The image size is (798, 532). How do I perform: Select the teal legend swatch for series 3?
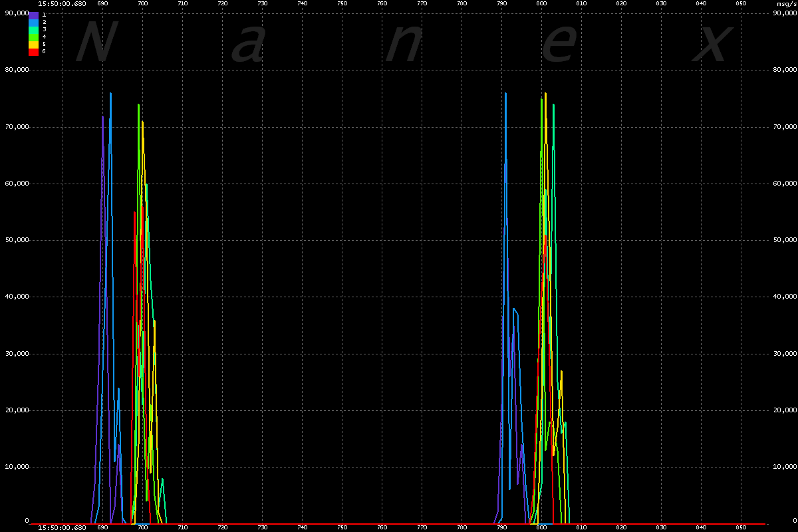click(x=33, y=29)
